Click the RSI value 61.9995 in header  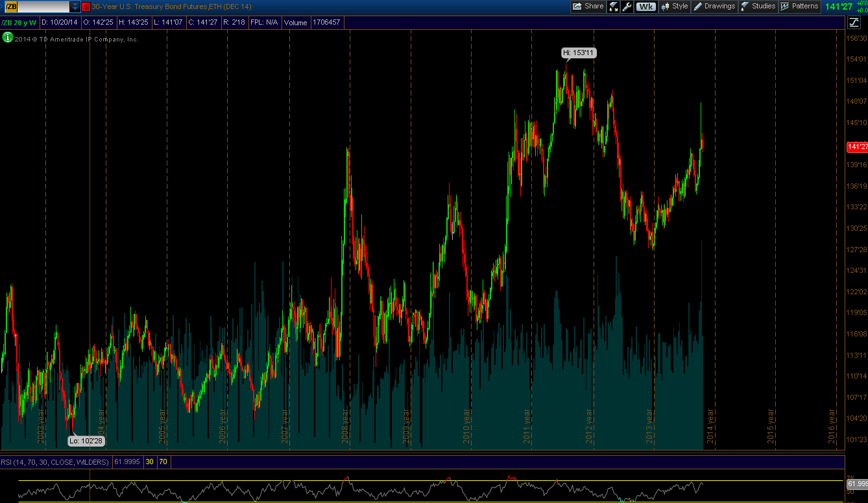(127, 462)
